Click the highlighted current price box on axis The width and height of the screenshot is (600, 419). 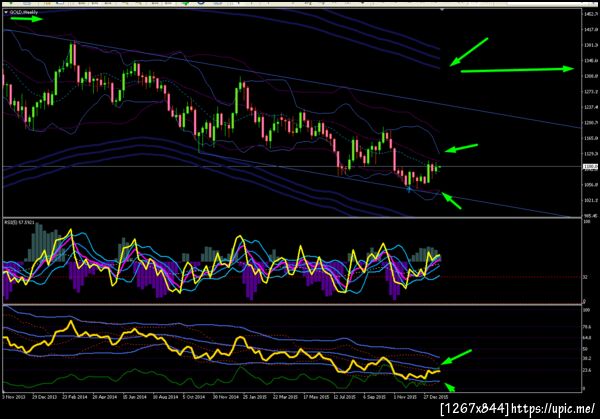point(590,166)
